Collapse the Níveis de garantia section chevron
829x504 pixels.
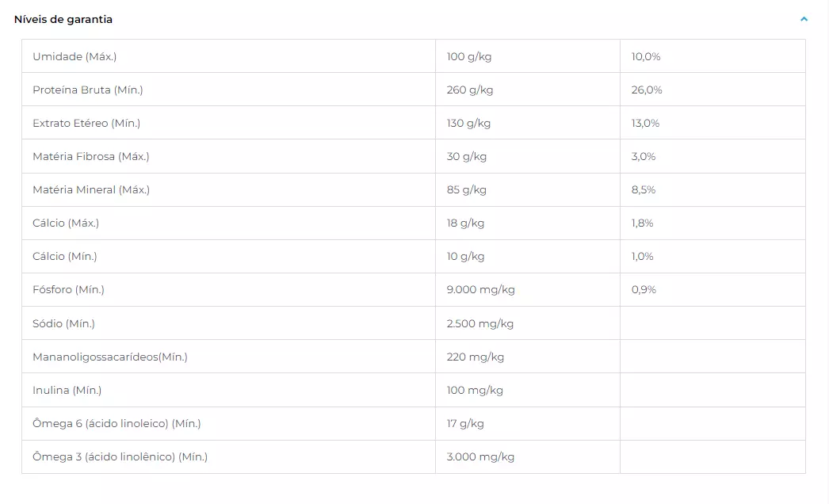pyautogui.click(x=804, y=19)
